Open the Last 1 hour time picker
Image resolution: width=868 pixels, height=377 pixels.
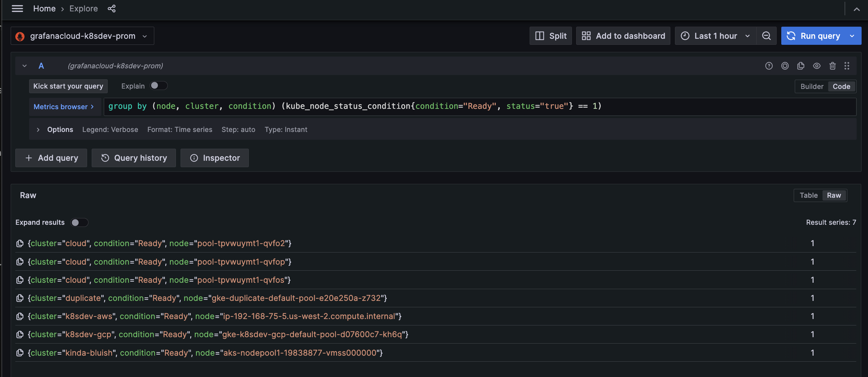716,36
